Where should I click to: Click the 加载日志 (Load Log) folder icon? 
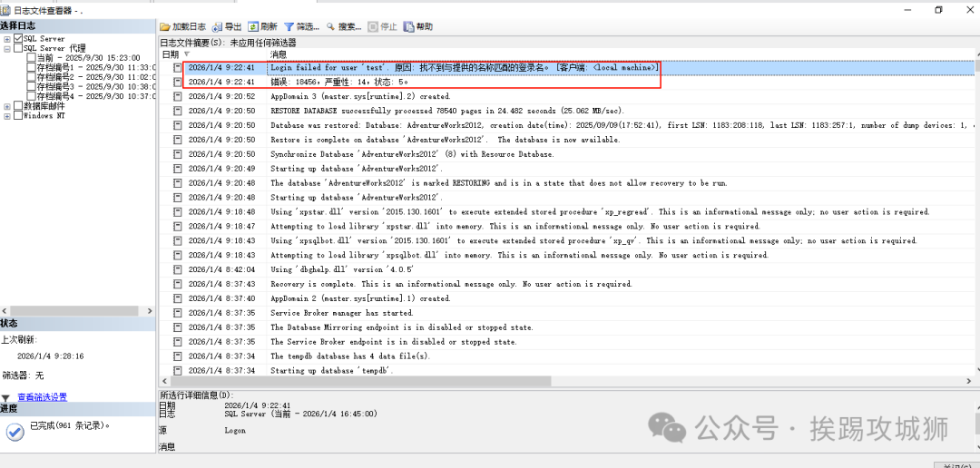tap(165, 27)
